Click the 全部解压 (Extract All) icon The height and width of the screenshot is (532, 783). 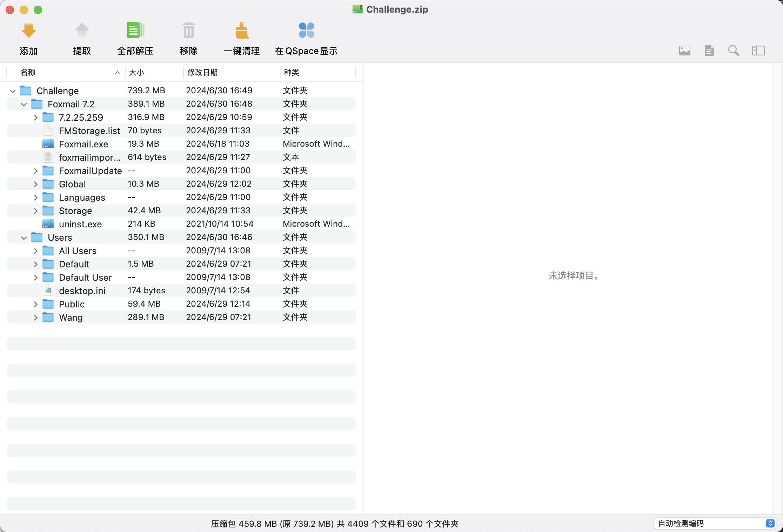[x=135, y=31]
